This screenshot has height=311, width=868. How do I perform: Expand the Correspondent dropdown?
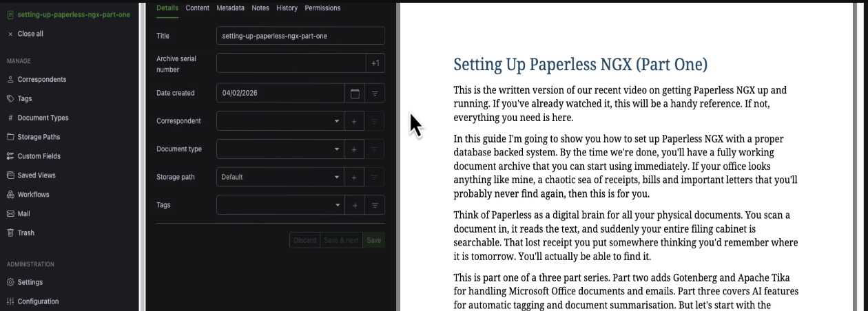pyautogui.click(x=337, y=121)
